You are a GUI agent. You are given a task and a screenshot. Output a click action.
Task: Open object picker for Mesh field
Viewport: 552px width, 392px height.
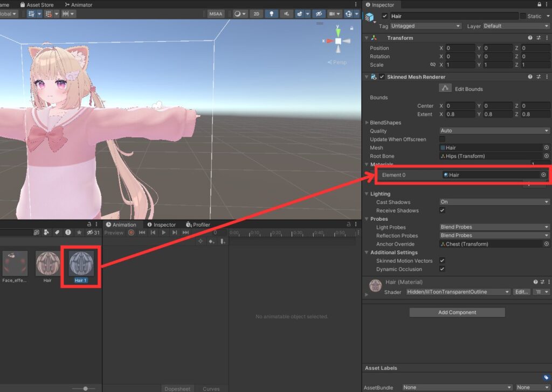(x=546, y=148)
